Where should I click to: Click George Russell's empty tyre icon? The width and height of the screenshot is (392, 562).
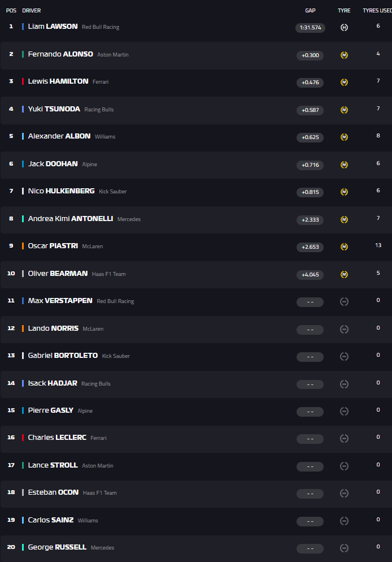(x=344, y=548)
